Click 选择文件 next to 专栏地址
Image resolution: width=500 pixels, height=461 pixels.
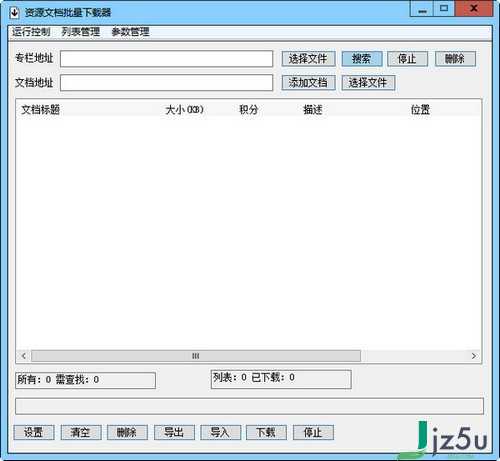pyautogui.click(x=308, y=59)
